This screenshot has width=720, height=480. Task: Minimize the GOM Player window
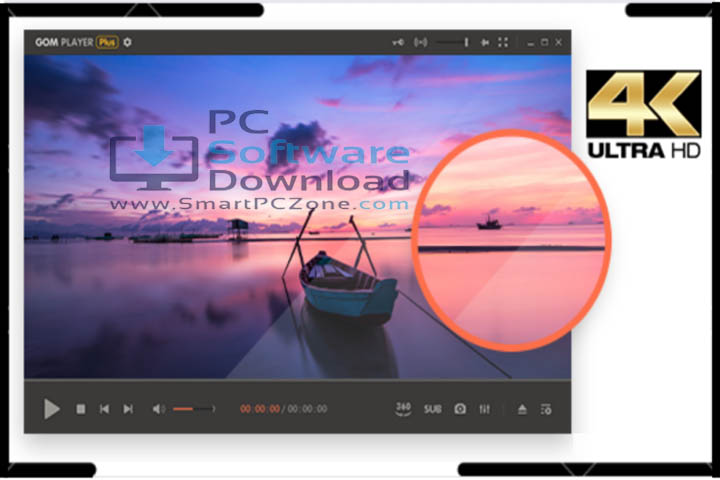(x=531, y=43)
